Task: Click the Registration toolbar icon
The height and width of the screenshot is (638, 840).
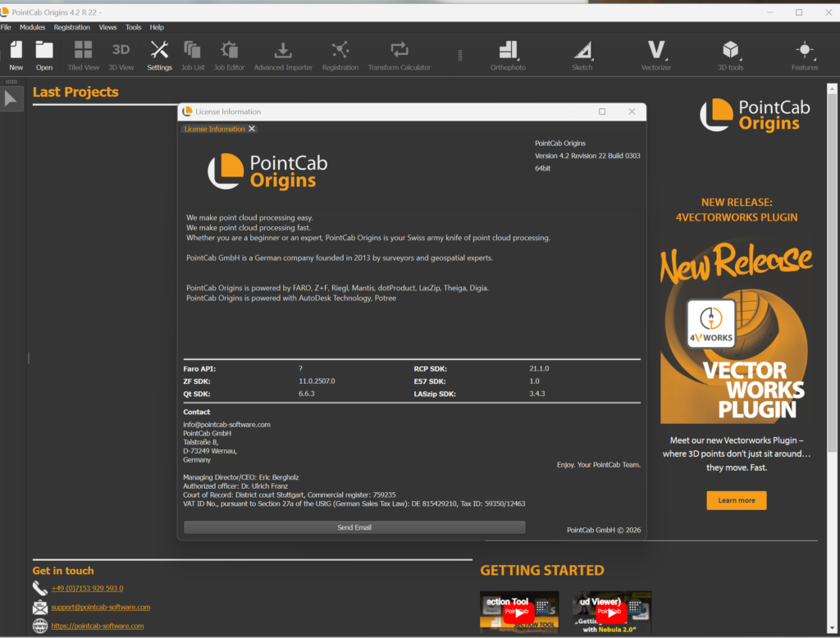Action: (340, 55)
